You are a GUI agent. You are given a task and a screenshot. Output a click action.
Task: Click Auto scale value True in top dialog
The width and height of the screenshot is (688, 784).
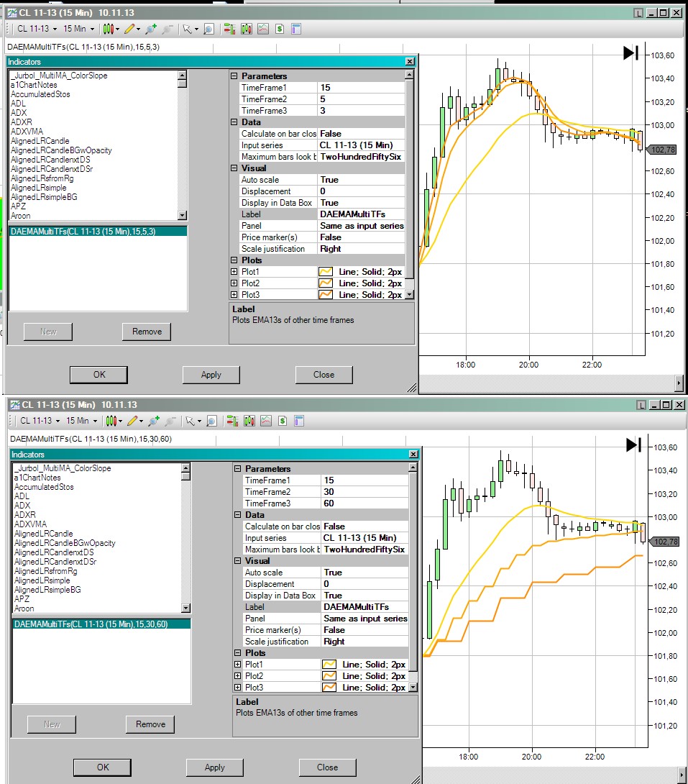tap(361, 180)
